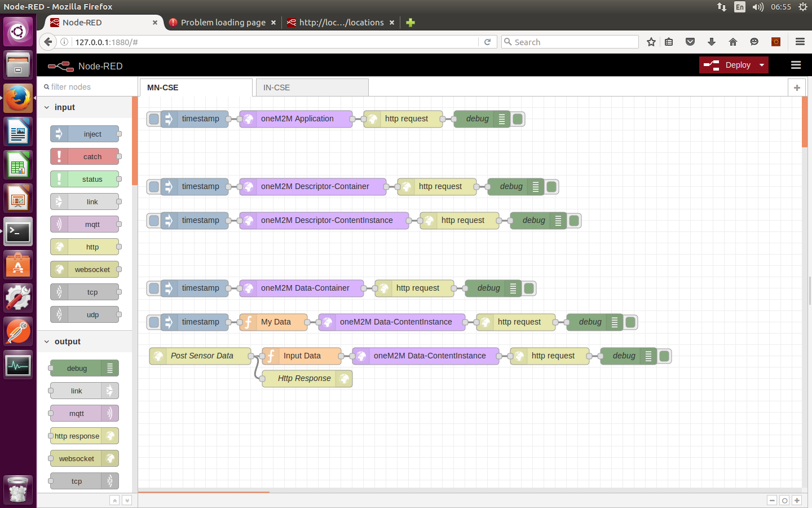The width and height of the screenshot is (812, 508).
Task: Open the Deploy dropdown arrow
Action: pos(762,65)
